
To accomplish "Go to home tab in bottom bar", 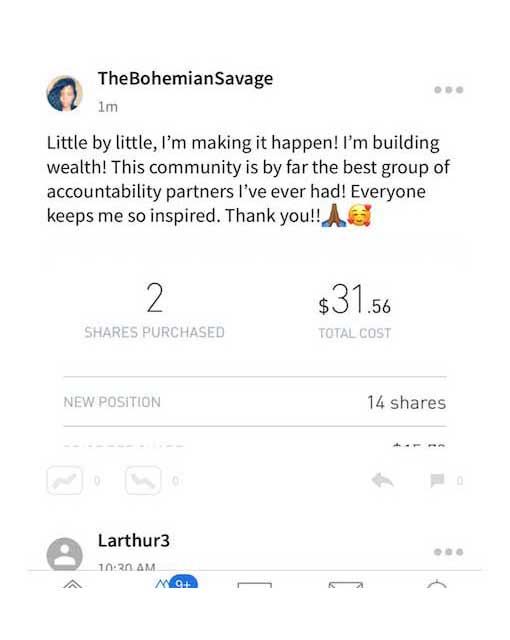I will pyautogui.click(x=73, y=584).
